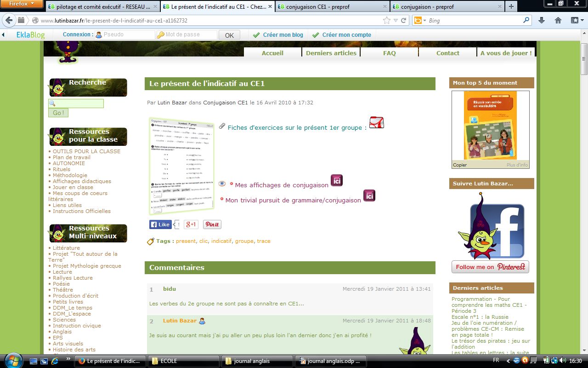Go to the browser Home icon
Image resolution: width=588 pixels, height=368 pixels.
[558, 20]
